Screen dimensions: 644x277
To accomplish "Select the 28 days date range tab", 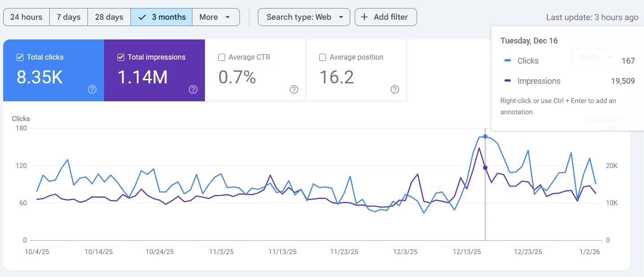I will (109, 17).
